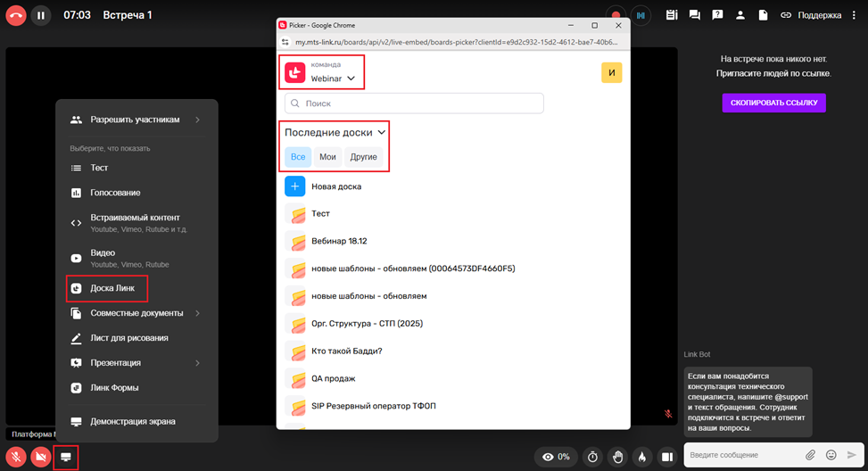Click the Link Bot support message
Image resolution: width=868 pixels, height=471 pixels.
click(x=748, y=402)
